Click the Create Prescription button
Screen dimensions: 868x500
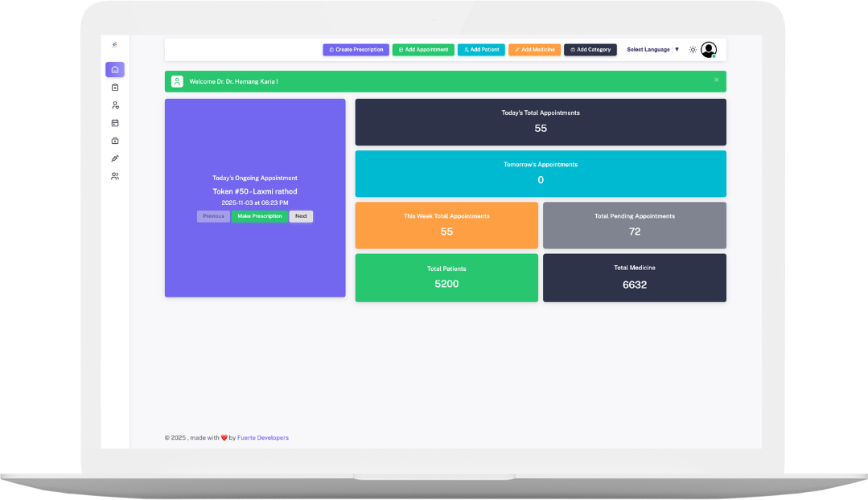click(356, 50)
